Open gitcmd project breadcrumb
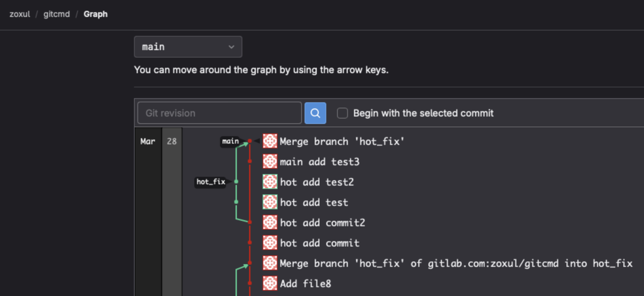 (57, 14)
